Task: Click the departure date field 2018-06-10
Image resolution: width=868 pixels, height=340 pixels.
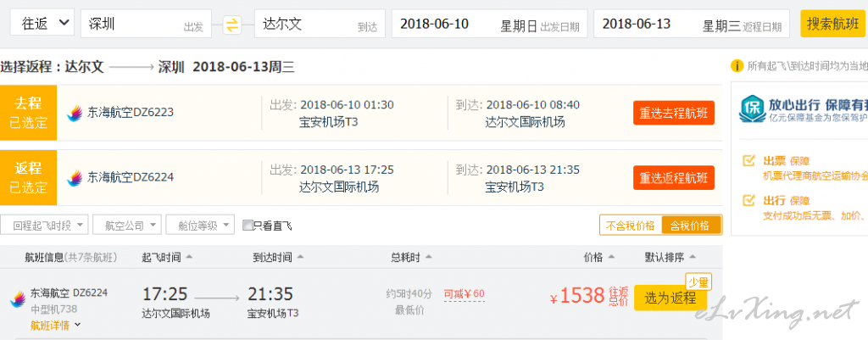Action: point(488,24)
